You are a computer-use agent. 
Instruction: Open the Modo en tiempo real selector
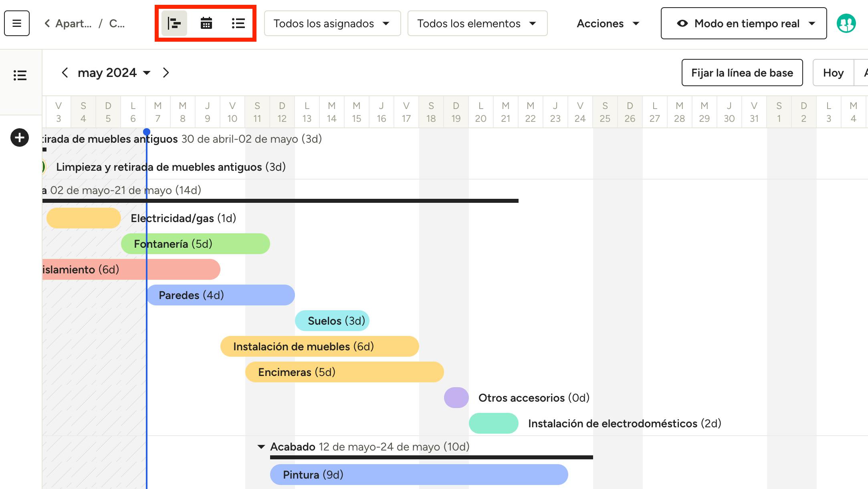(743, 23)
